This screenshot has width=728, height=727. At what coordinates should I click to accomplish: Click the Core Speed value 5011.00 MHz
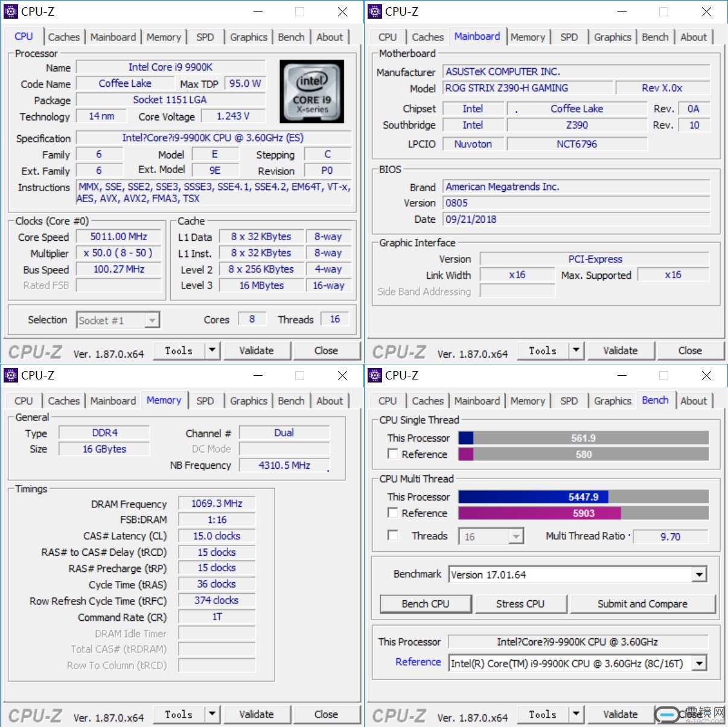coord(119,237)
